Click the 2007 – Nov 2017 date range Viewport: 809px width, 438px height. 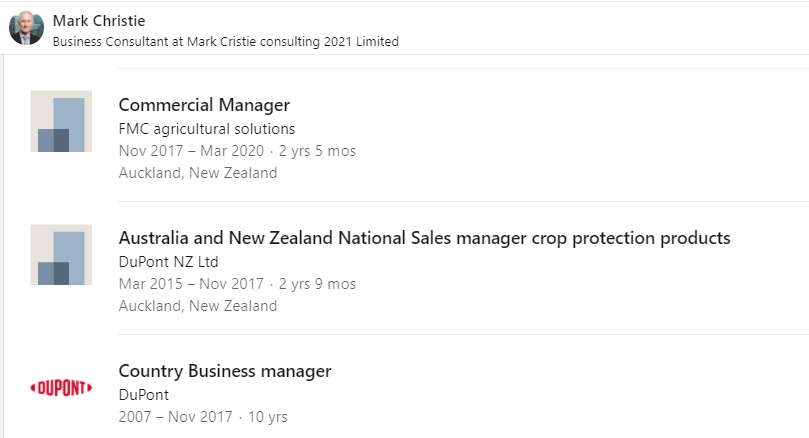pyautogui.click(x=175, y=417)
